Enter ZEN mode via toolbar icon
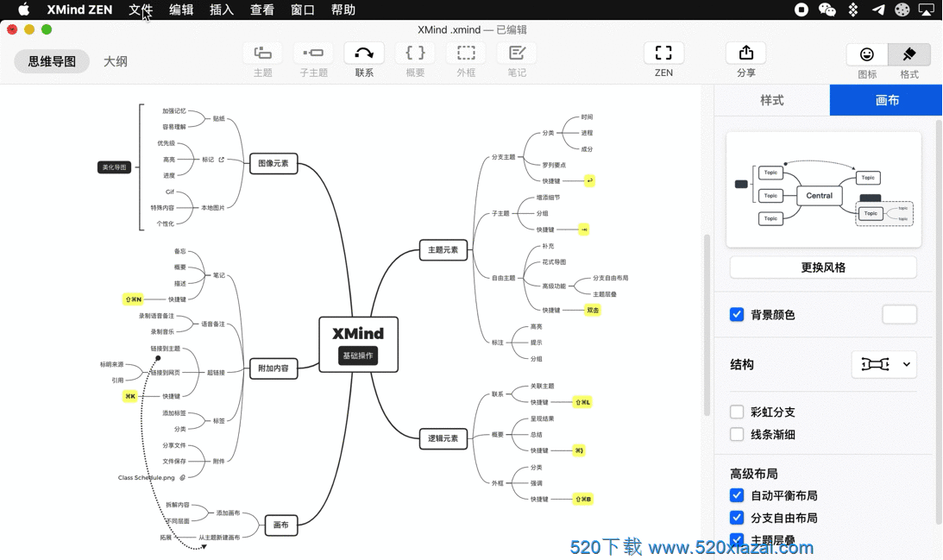Screen dimensions: 943x560 coord(663,53)
